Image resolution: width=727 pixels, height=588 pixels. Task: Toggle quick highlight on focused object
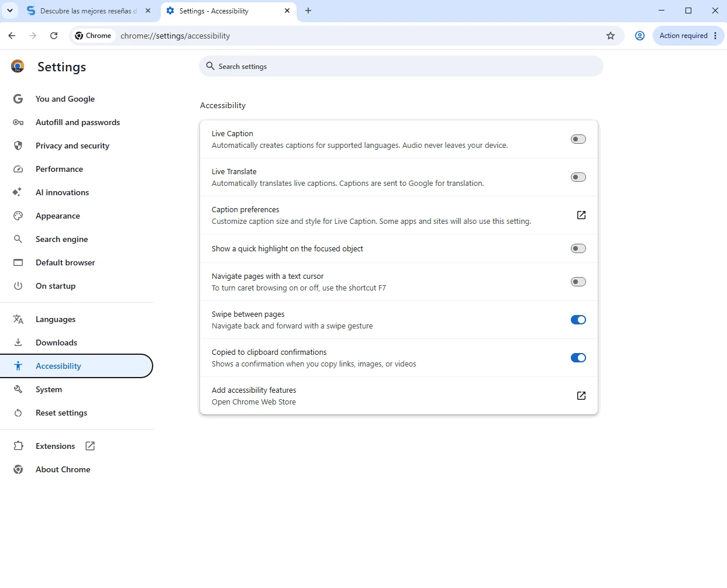[x=578, y=248]
